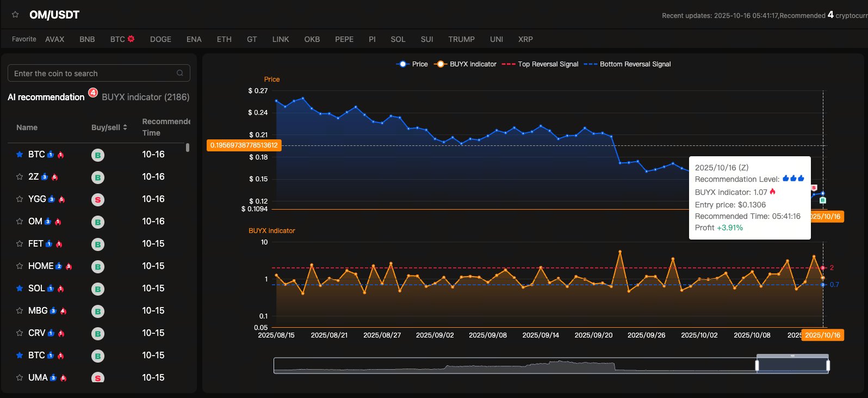This screenshot has width=868, height=398.
Task: Click the green Buy badge for FET
Action: 98,244
